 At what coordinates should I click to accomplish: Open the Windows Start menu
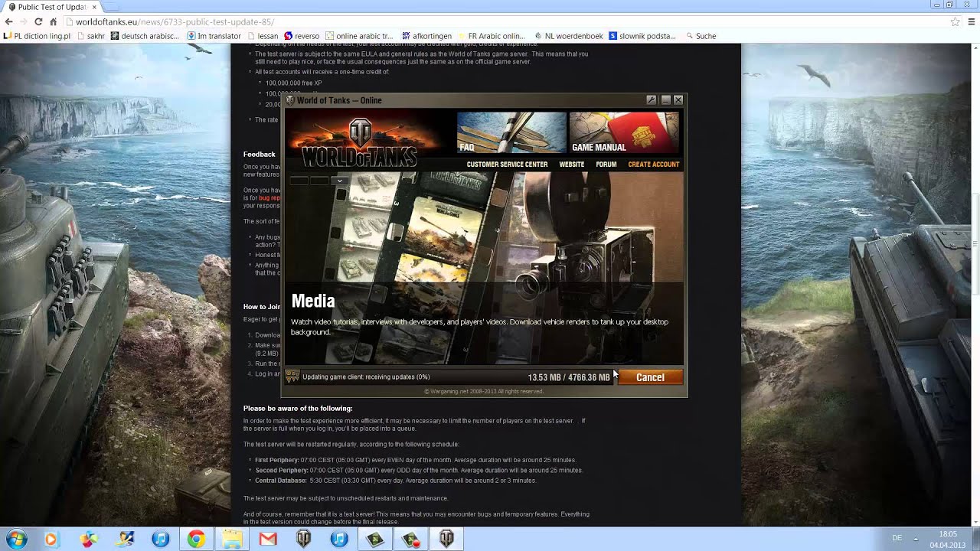(16, 539)
